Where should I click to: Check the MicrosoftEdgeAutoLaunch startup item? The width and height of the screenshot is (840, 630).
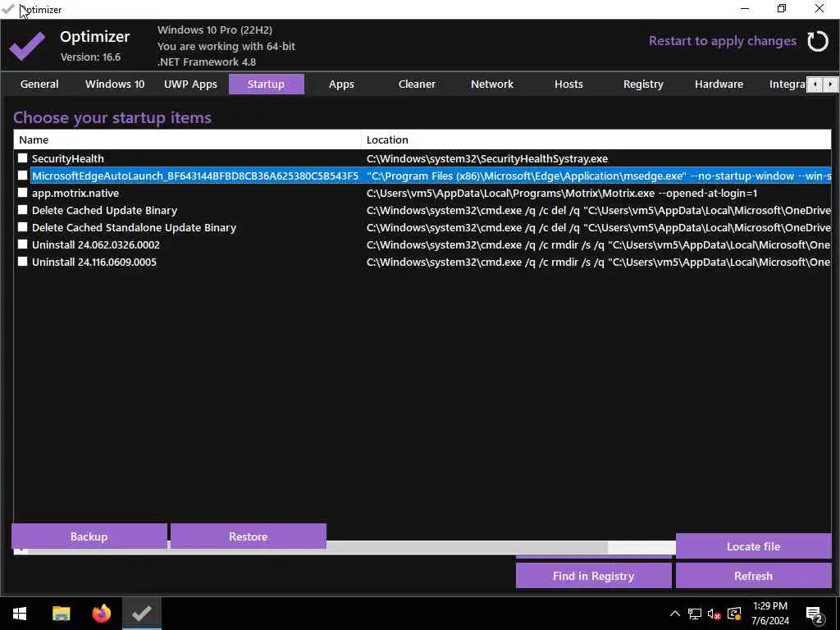[x=22, y=176]
